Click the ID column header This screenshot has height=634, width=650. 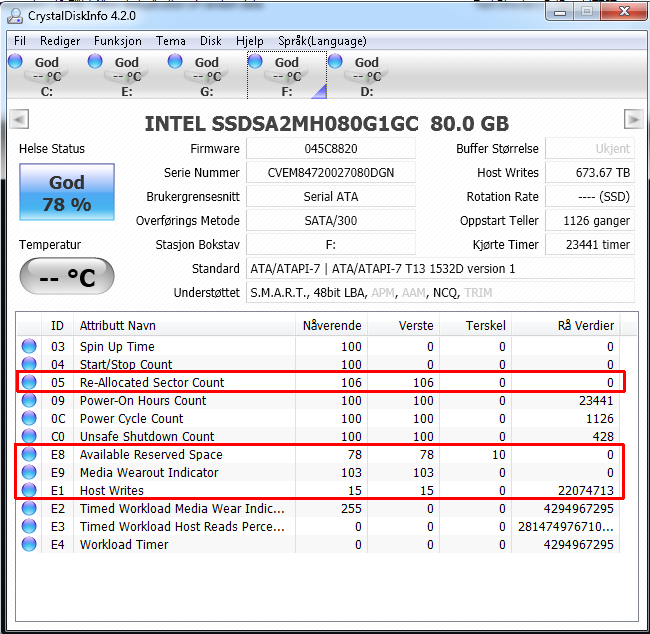click(57, 326)
